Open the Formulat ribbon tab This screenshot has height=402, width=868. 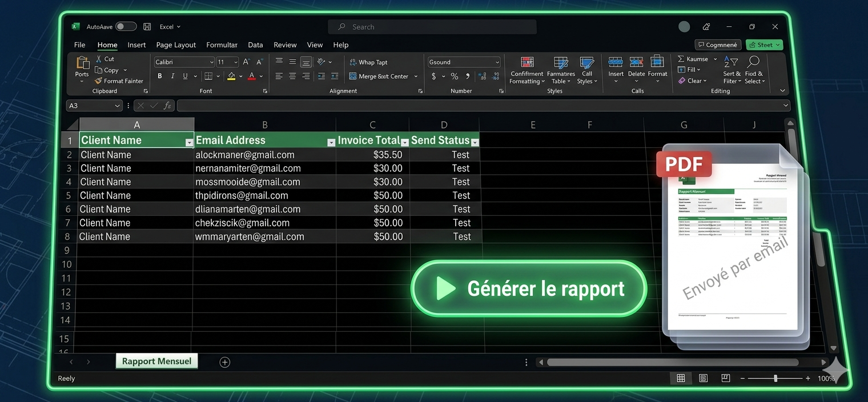(222, 45)
